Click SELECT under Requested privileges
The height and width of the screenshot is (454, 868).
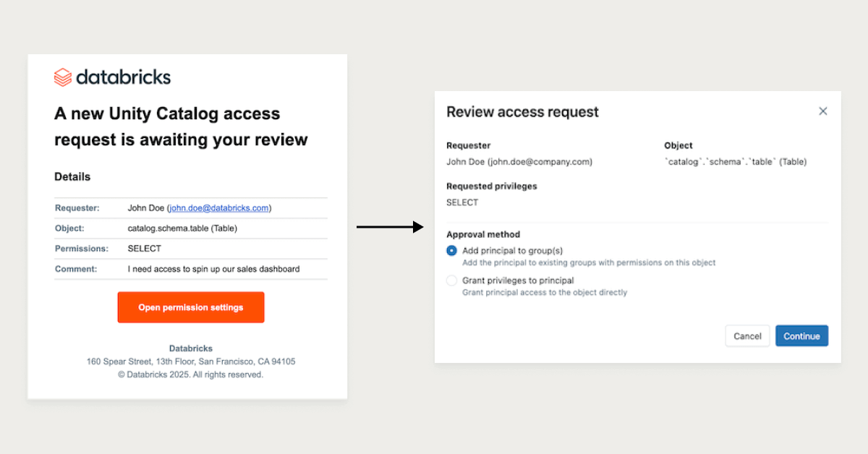(462, 202)
